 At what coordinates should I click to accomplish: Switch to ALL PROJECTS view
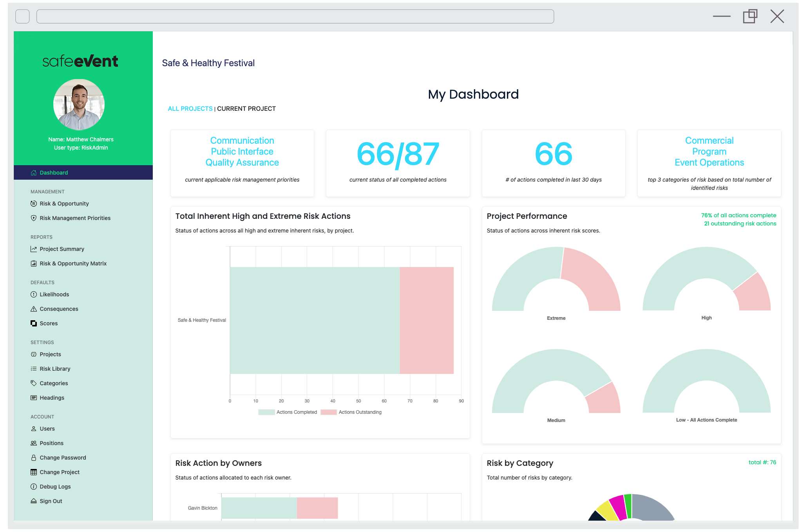pyautogui.click(x=190, y=109)
